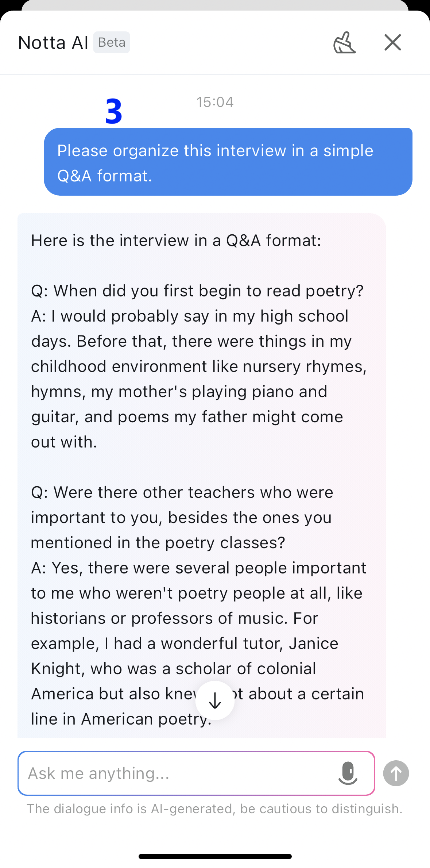Tap the answer mentioning tutor Janice Knight
430x868 pixels.
[x=199, y=643]
